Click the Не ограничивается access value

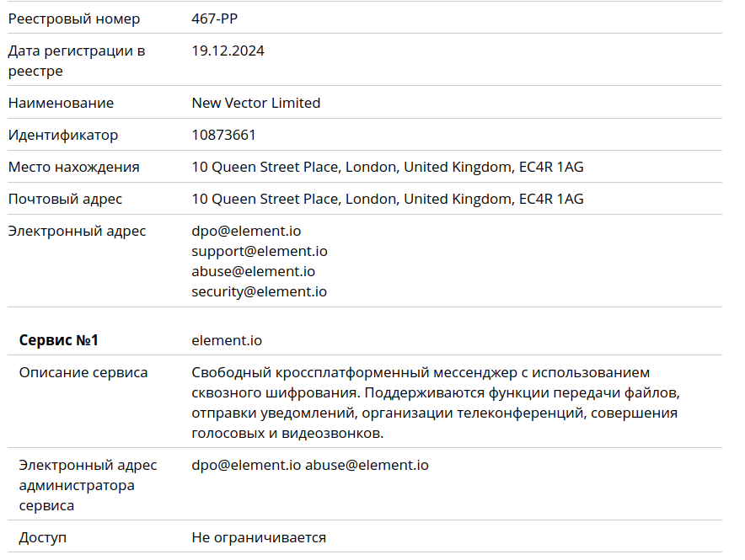(259, 537)
